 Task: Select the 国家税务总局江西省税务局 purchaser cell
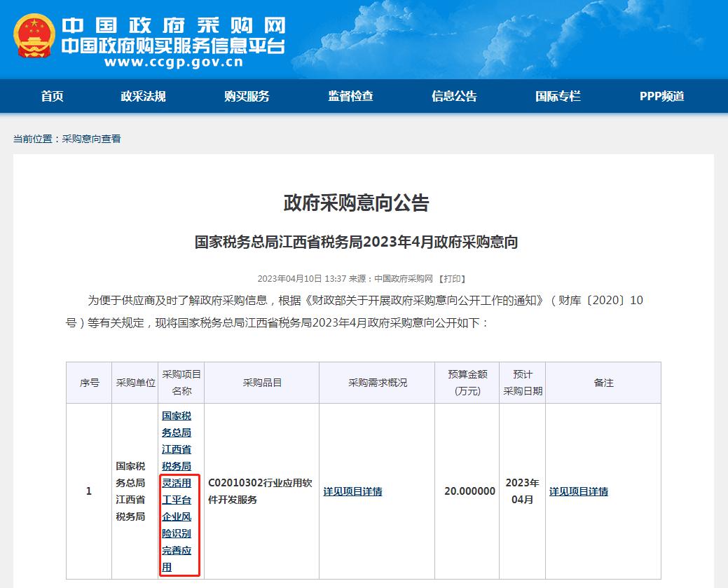pyautogui.click(x=130, y=492)
